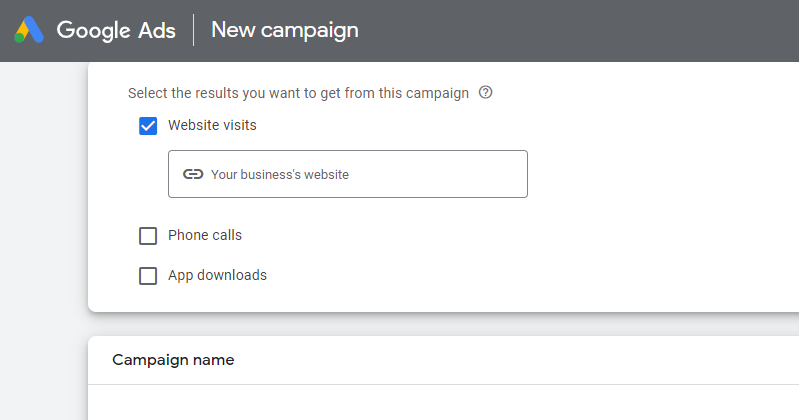The image size is (799, 420).
Task: Tick the App downloads checkbox
Action: click(x=148, y=276)
